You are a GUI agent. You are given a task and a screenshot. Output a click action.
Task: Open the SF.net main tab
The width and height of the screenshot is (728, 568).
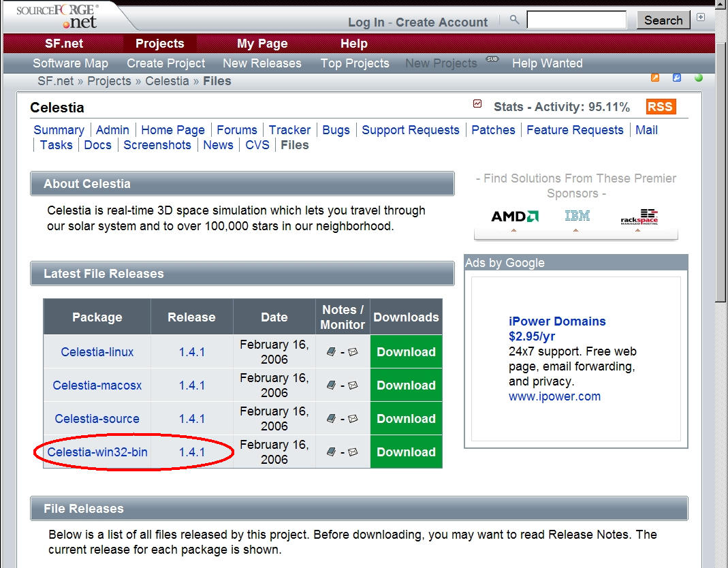coord(64,44)
